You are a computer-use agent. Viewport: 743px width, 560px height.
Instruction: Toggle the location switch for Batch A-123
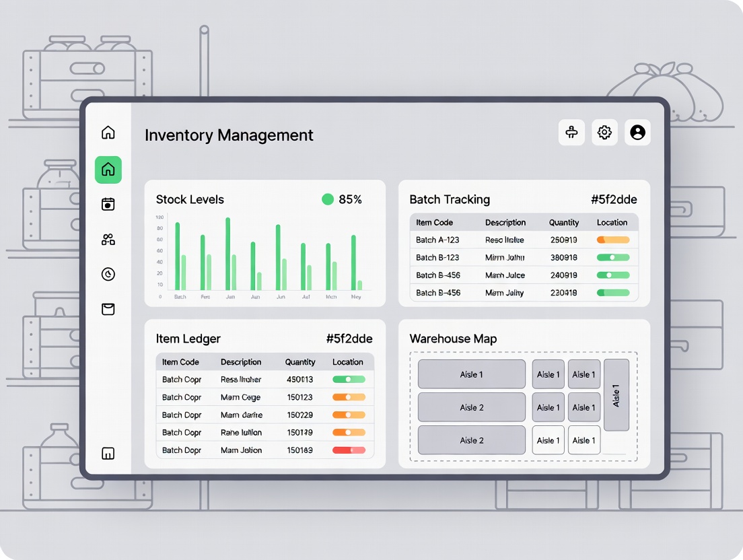[612, 240]
